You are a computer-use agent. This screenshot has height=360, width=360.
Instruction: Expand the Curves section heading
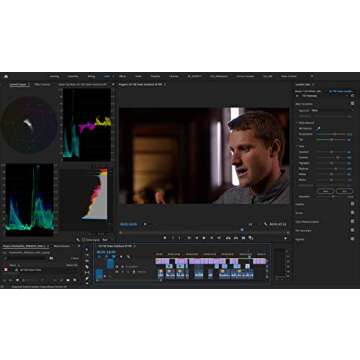(299, 213)
